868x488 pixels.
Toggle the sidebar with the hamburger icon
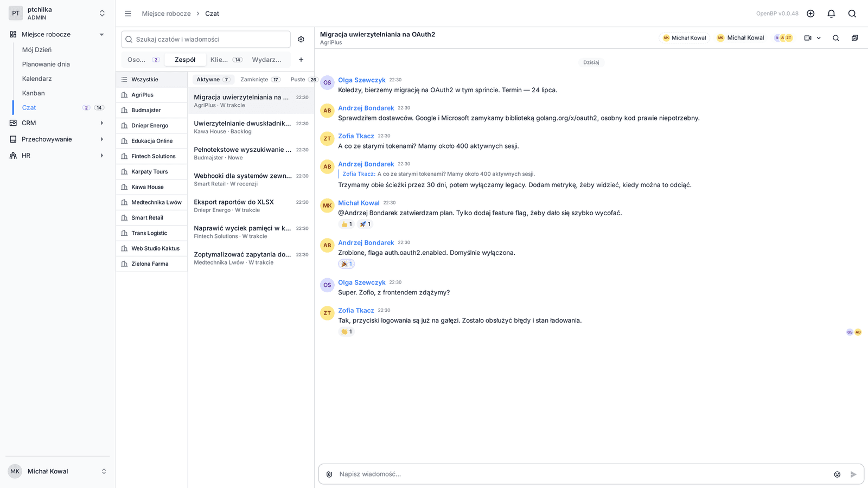[128, 14]
